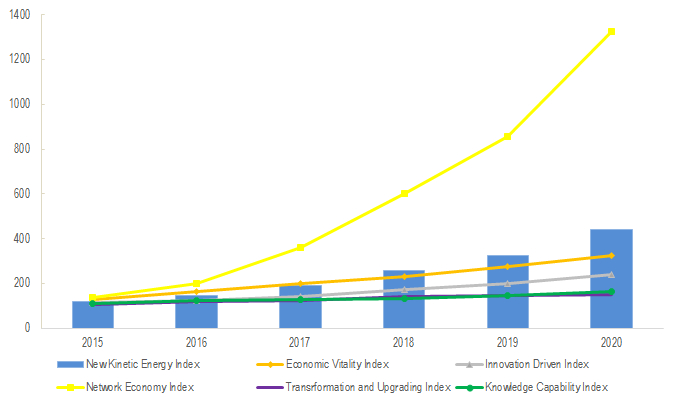Image resolution: width=678 pixels, height=407 pixels.
Task: Click the Network Economy Index legend marker
Action: pyautogui.click(x=74, y=386)
